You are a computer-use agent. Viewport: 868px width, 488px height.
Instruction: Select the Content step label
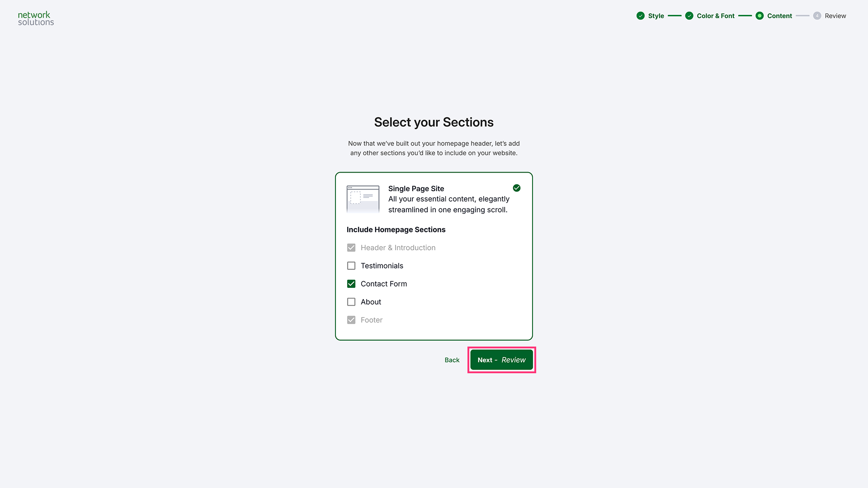[779, 16]
